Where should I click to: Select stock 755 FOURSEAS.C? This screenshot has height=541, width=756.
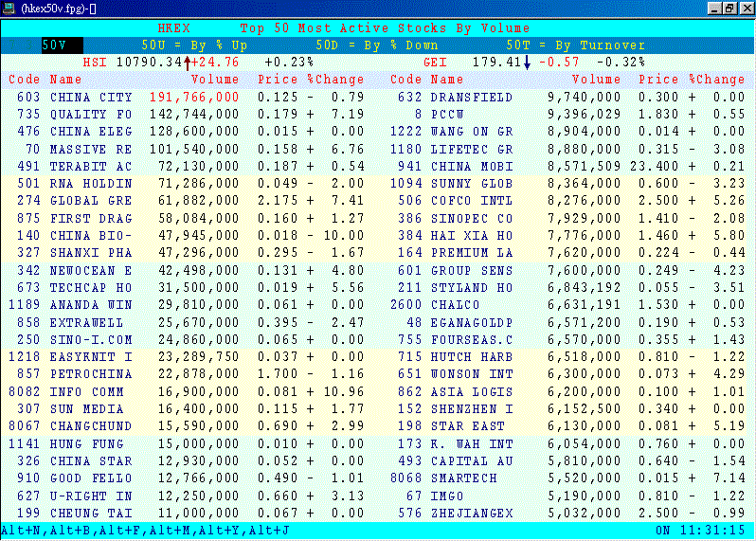click(567, 340)
